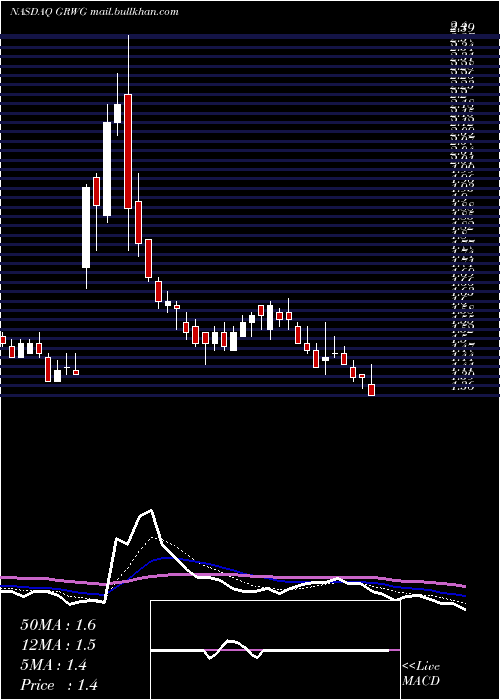
Task: Select the 50MA : 1.6 label
Action: (58, 625)
